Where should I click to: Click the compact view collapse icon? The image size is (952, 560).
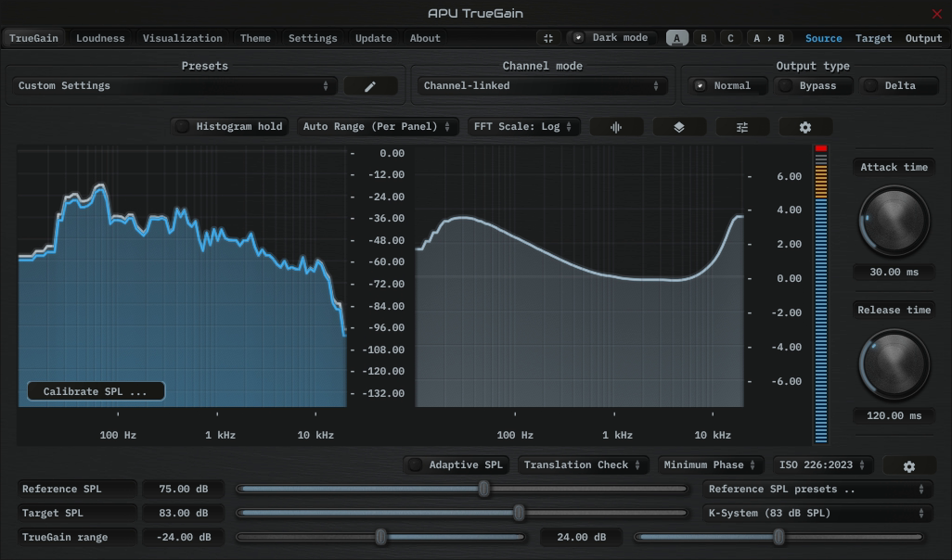tap(548, 38)
